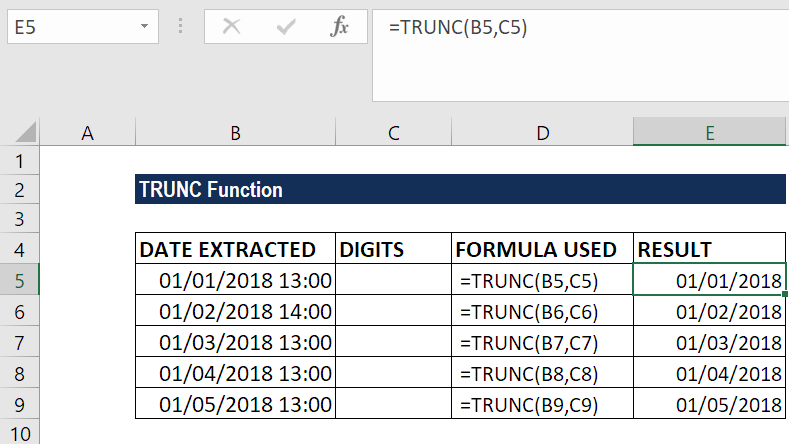The height and width of the screenshot is (444, 789).
Task: Select column B header
Action: [x=235, y=133]
